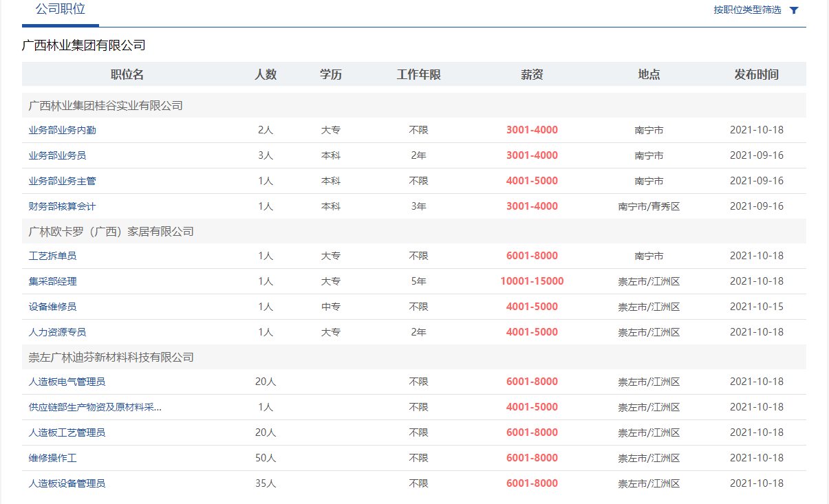829x504 pixels.
Task: Click the 工作年限 column header
Action: coord(419,74)
